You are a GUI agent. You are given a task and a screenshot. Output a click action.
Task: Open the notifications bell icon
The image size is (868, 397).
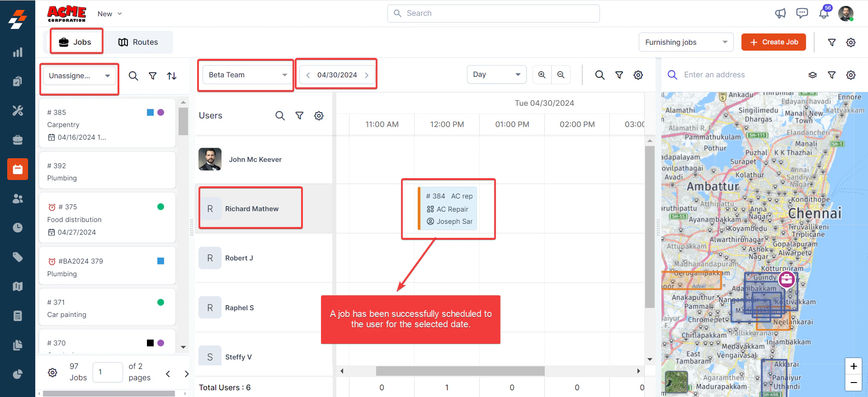click(x=824, y=13)
